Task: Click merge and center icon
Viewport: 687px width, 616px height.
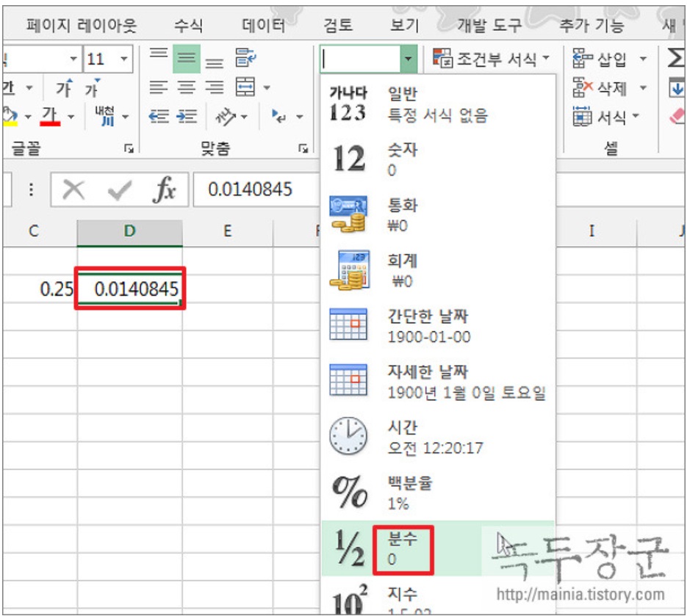Action: click(245, 87)
